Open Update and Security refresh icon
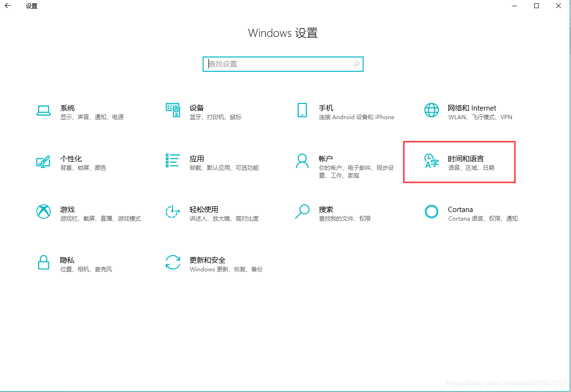The image size is (571, 392). coord(172,262)
